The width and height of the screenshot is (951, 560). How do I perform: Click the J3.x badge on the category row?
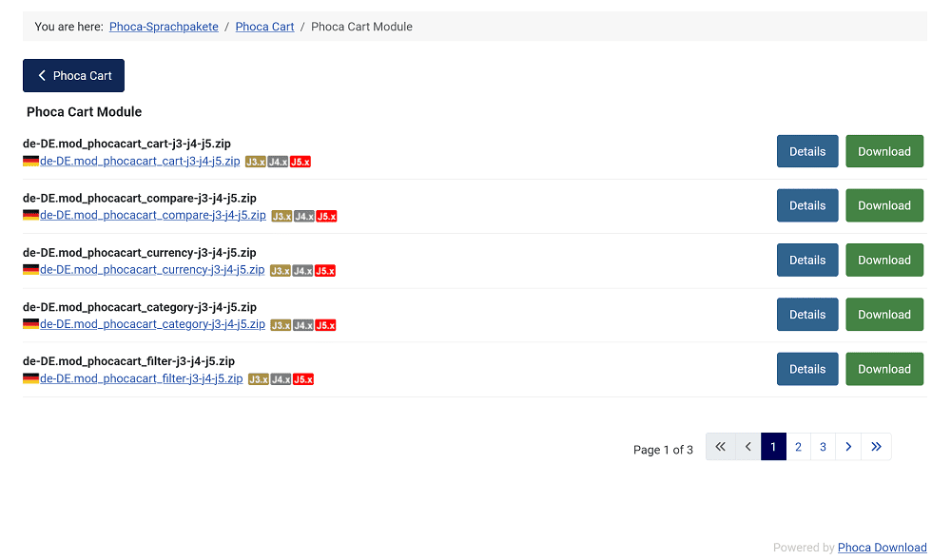pyautogui.click(x=281, y=325)
